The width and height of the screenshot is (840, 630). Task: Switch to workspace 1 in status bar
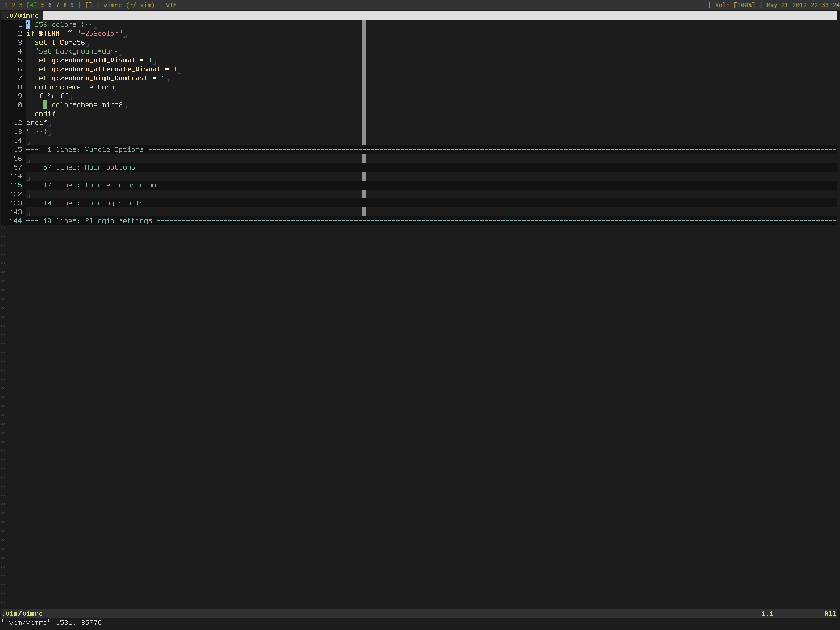[x=6, y=5]
